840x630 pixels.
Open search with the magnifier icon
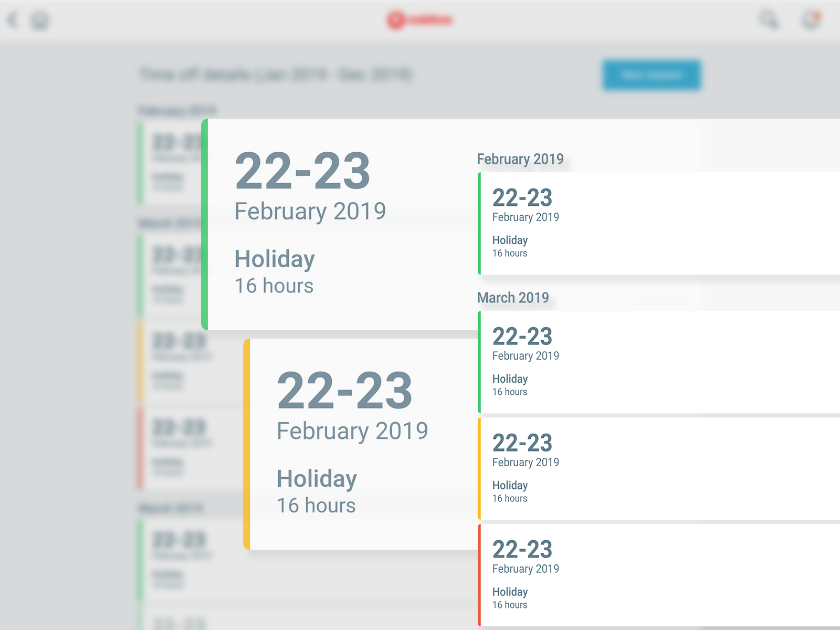[x=769, y=20]
